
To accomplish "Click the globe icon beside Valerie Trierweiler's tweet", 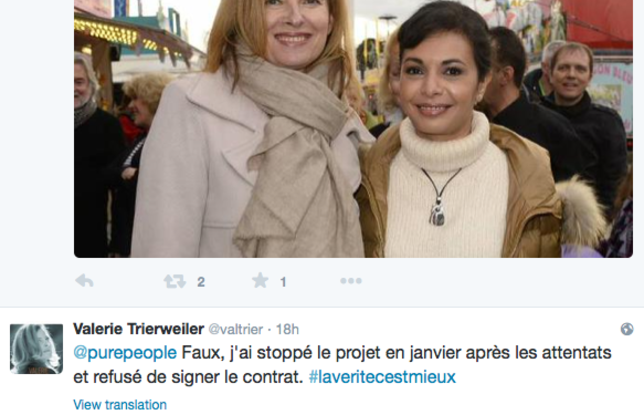I will coord(627,329).
